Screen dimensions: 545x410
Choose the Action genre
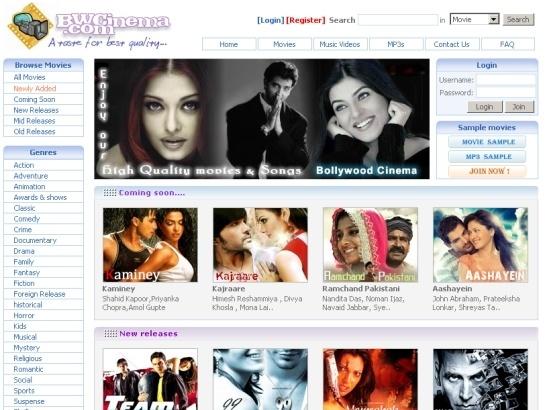click(24, 165)
